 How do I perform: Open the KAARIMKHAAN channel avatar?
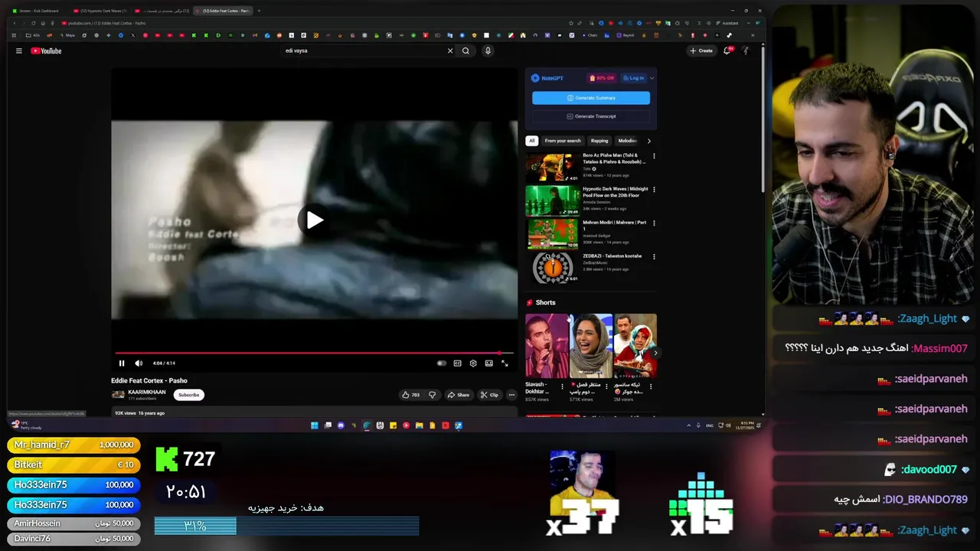[x=118, y=395]
